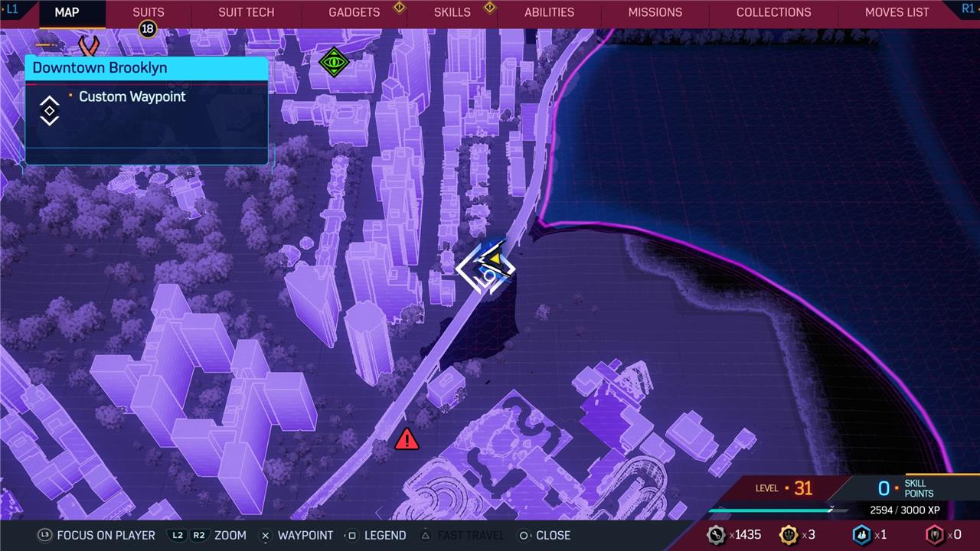Screen dimensions: 980x551
Task: Click the XP progress bar
Action: pos(777,510)
